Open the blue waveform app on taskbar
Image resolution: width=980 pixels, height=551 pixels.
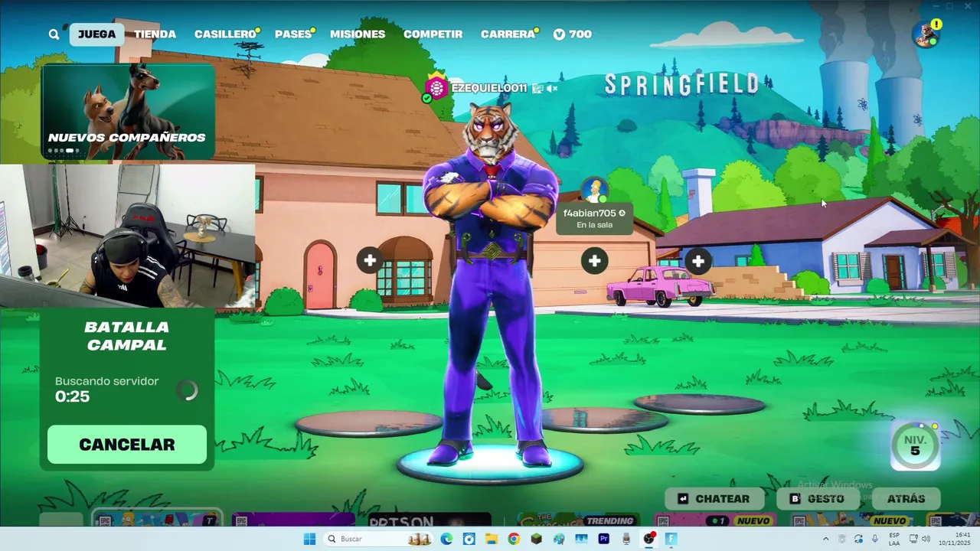click(581, 539)
